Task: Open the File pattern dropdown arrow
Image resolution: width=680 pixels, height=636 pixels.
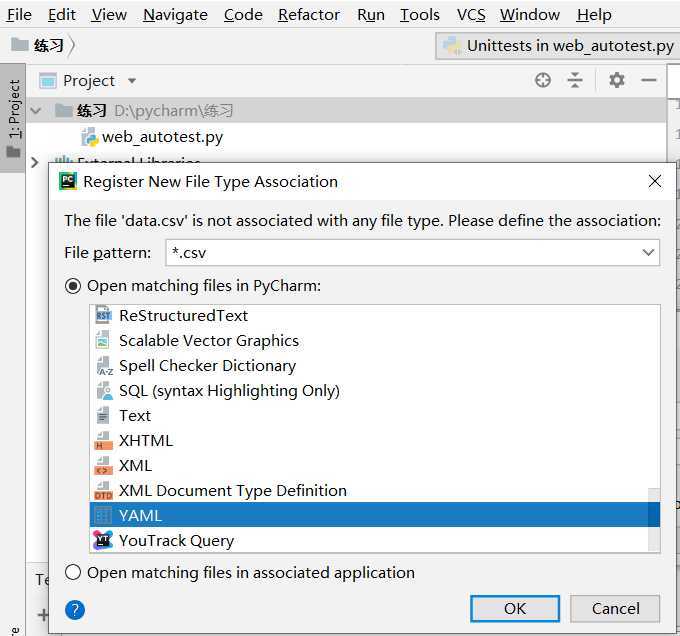Action: tap(648, 252)
